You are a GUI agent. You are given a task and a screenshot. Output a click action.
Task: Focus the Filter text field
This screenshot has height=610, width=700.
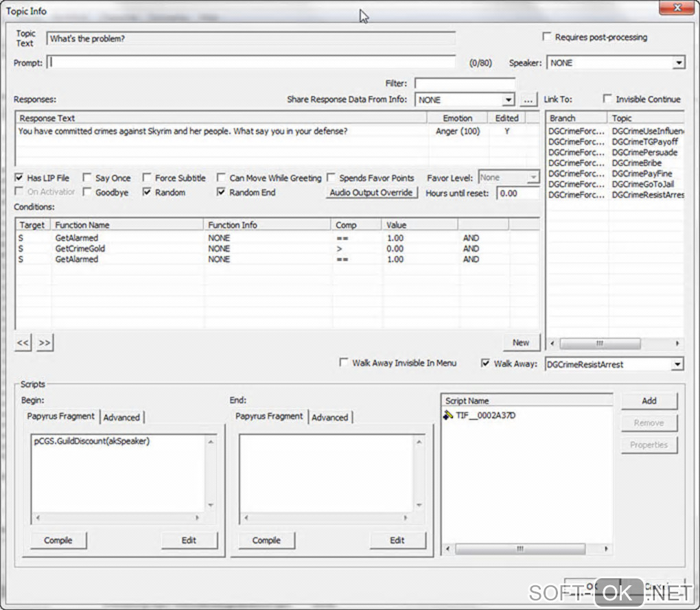click(x=465, y=83)
